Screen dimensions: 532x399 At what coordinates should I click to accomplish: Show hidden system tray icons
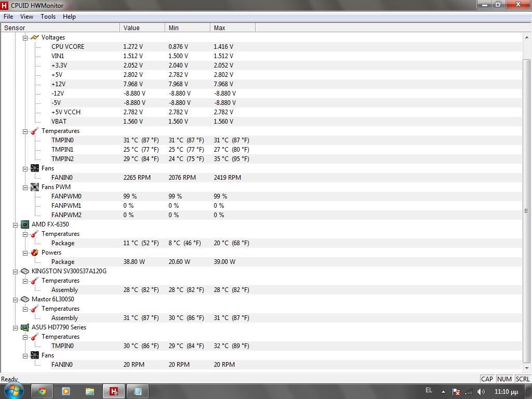click(x=444, y=392)
